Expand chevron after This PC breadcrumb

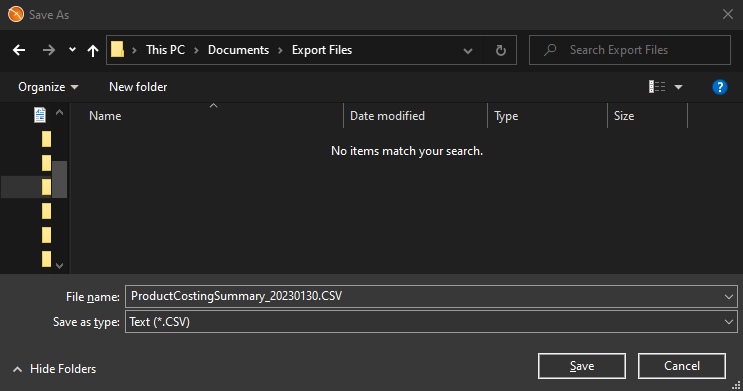click(x=196, y=50)
